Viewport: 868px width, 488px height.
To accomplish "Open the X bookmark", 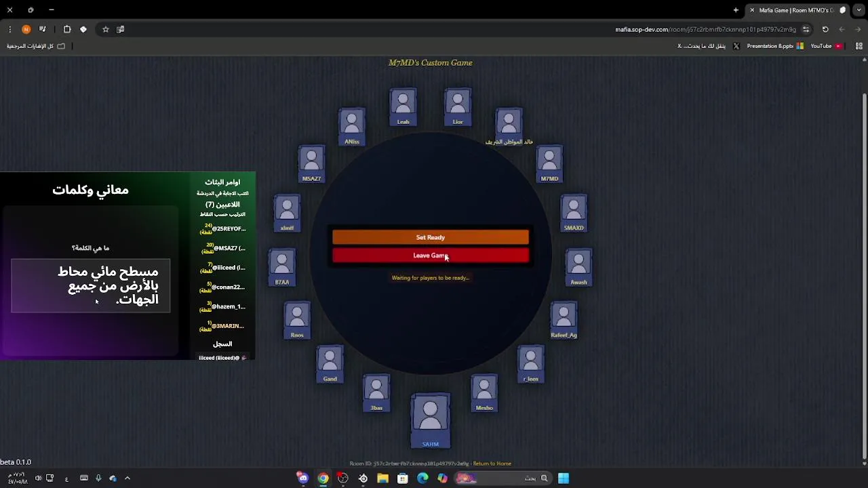I will tap(709, 46).
